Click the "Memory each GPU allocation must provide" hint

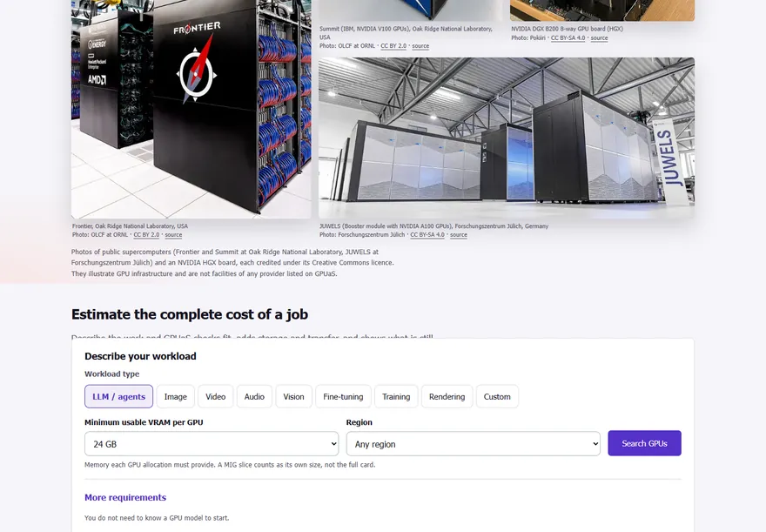coord(230,465)
